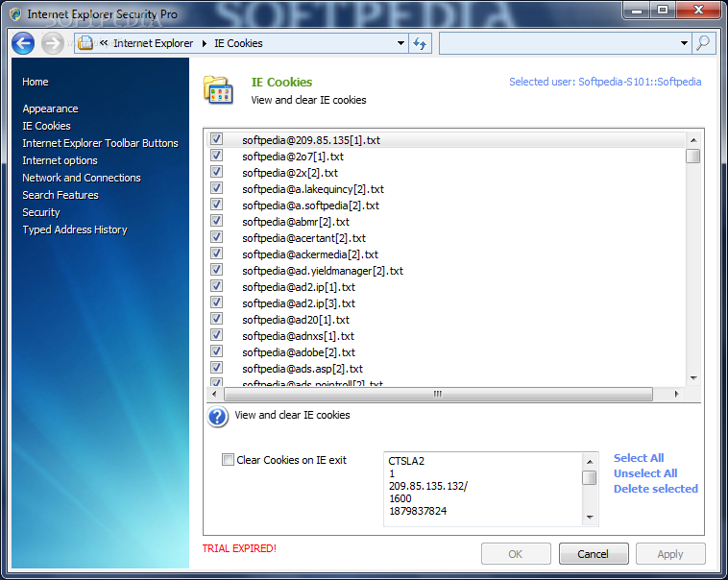Uncheck softpedia@a.softpedia[2].txt checkbox
Viewport: 728px width, 580px height.
216,204
